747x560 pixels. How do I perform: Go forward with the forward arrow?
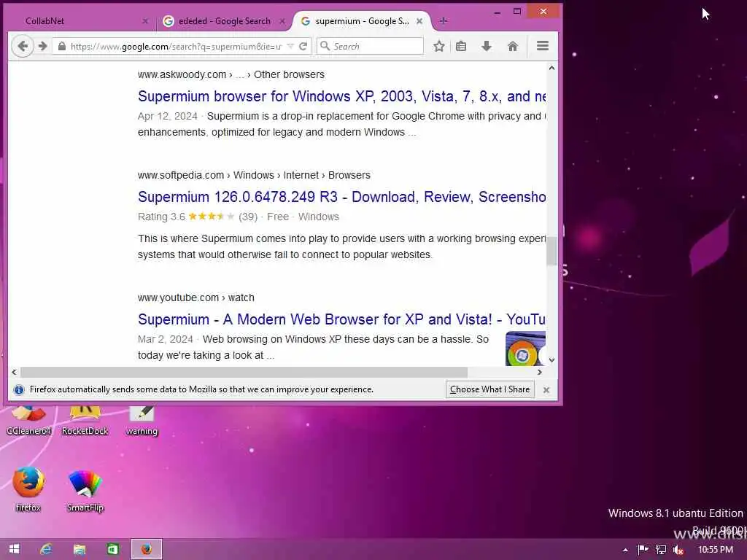[x=42, y=46]
